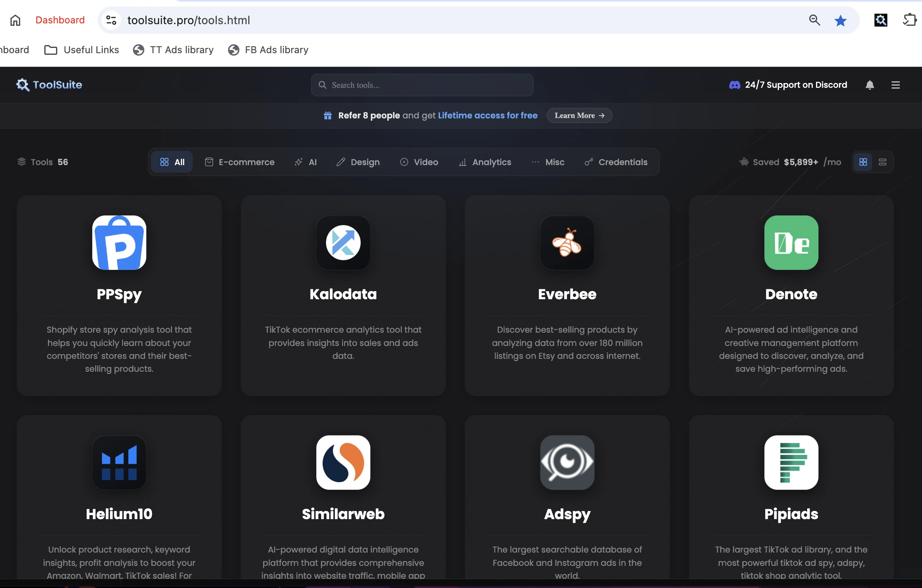Click the search magnifier icon in search box
This screenshot has width=922, height=588.
coord(322,85)
